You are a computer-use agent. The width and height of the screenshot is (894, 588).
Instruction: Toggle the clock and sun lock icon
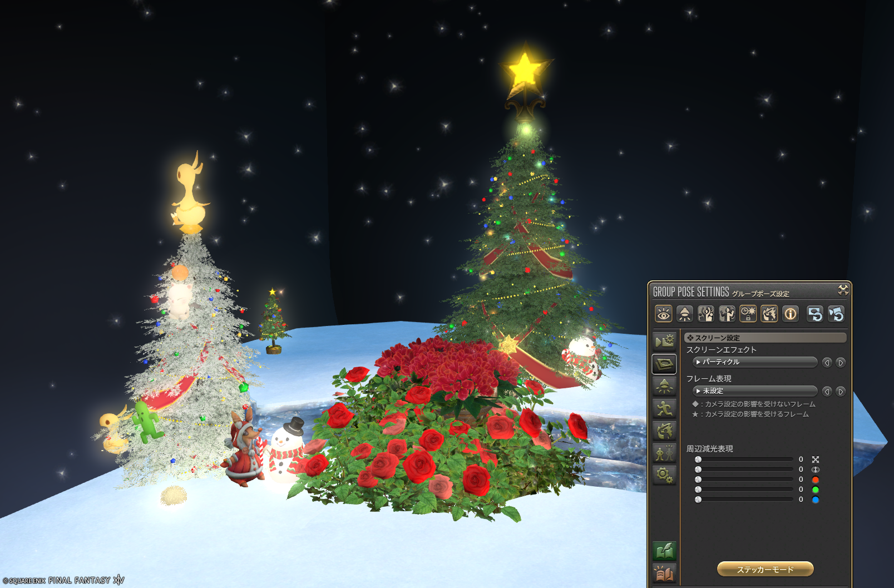click(748, 314)
